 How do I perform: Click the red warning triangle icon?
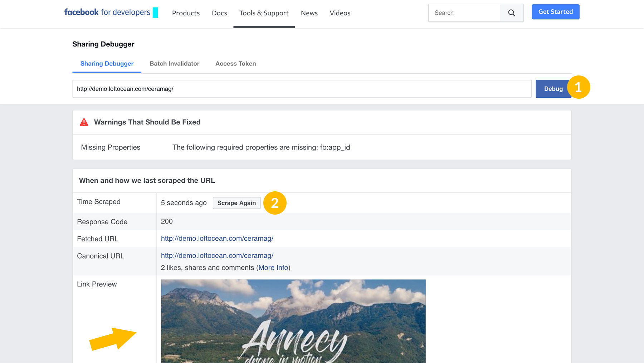84,122
